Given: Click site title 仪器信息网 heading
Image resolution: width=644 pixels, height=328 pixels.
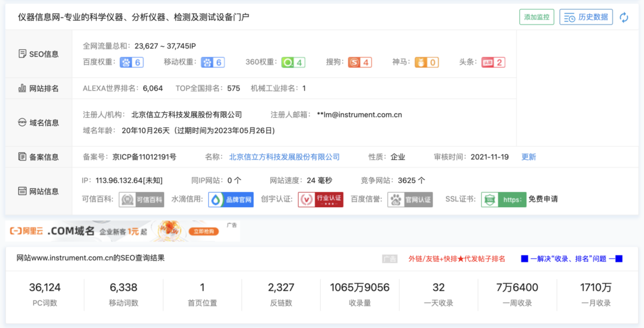Looking at the screenshot, I should 133,17.
